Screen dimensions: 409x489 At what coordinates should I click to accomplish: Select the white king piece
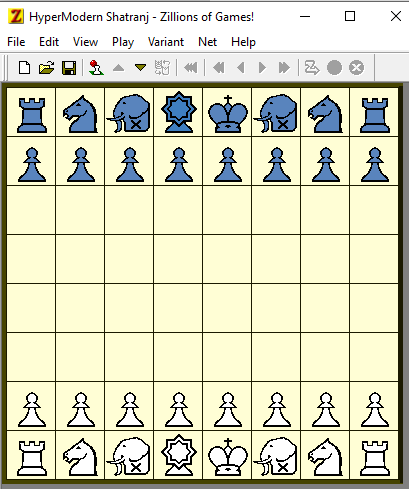228,457
